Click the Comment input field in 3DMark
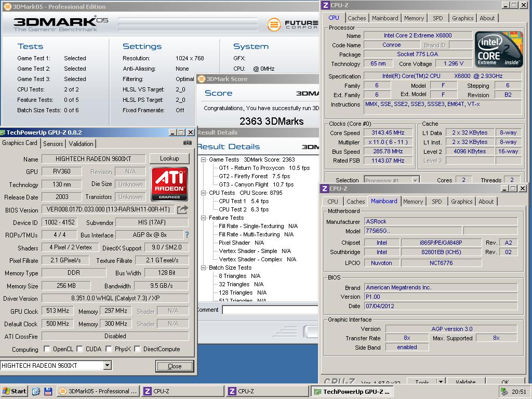The image size is (532, 399). pos(270,310)
